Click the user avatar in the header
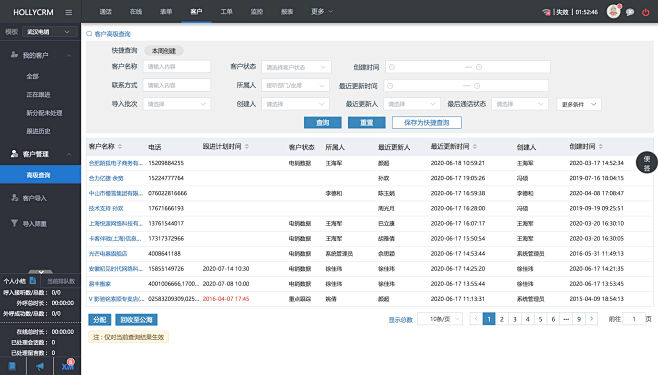The width and height of the screenshot is (658, 375). (x=613, y=11)
